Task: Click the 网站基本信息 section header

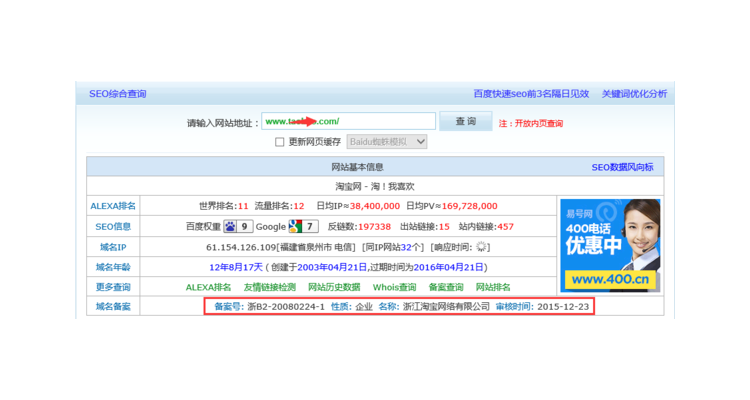Action: coord(357,167)
